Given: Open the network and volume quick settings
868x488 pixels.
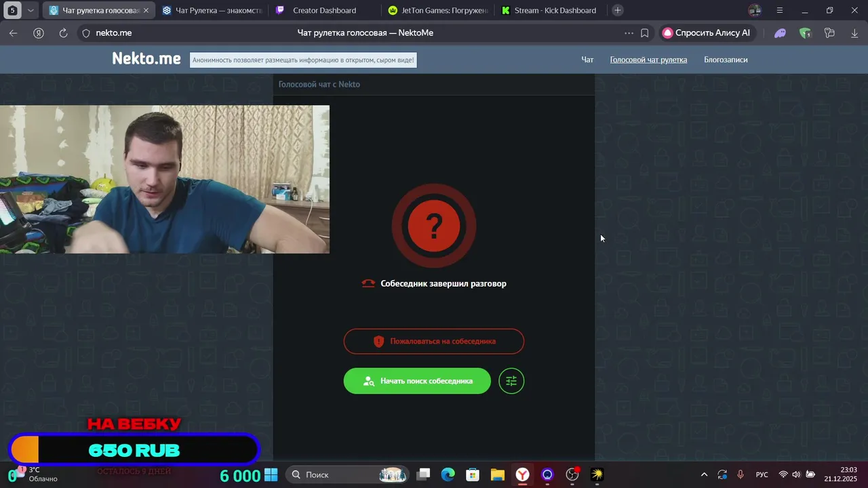Looking at the screenshot, I should coord(796,474).
